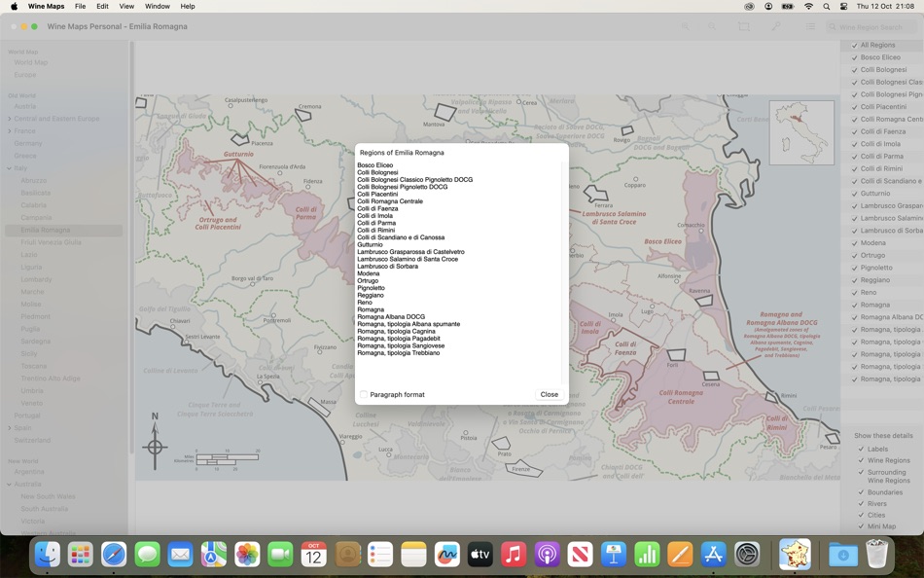This screenshot has width=924, height=578.
Task: Open Photos from the Dock
Action: [x=247, y=555]
